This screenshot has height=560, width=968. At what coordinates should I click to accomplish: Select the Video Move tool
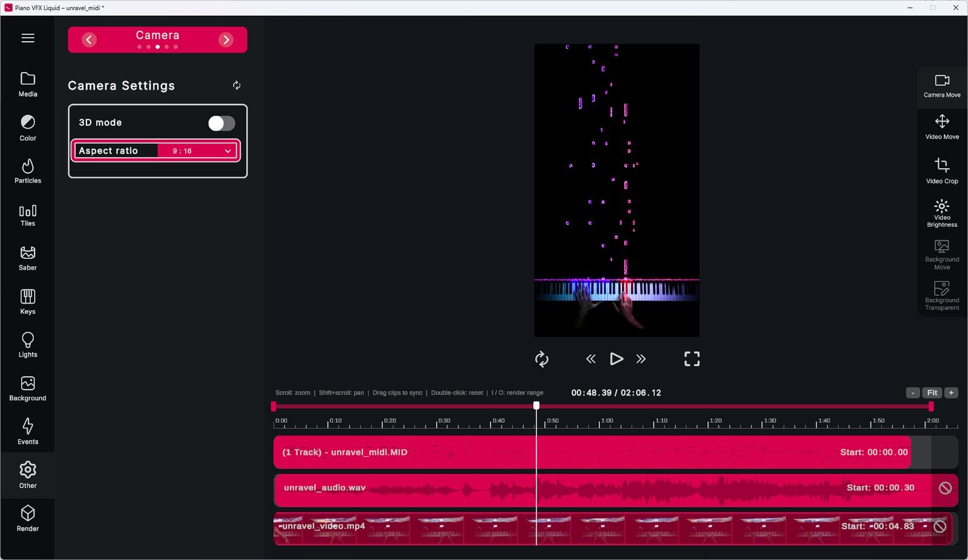tap(942, 128)
